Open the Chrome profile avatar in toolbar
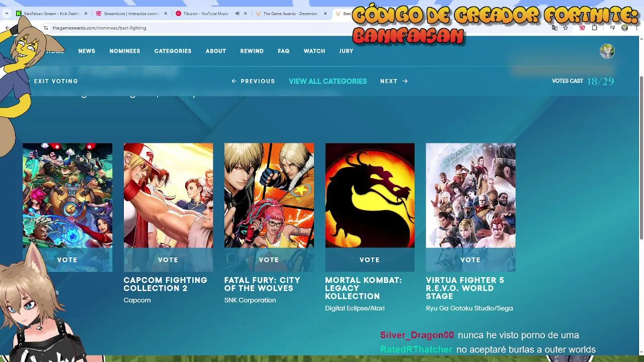The width and height of the screenshot is (644, 362). coord(624,28)
